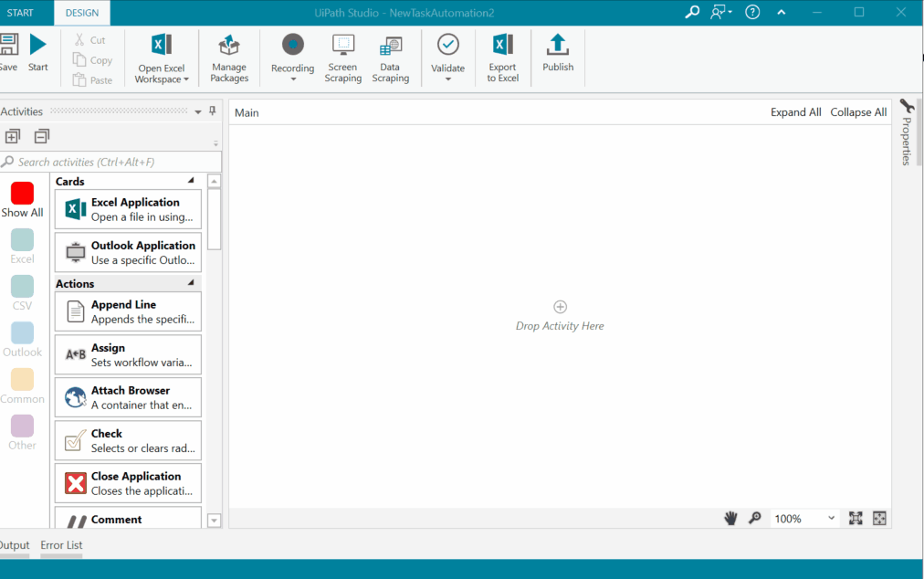The height and width of the screenshot is (579, 924).
Task: Open Manage Packages
Action: click(229, 58)
